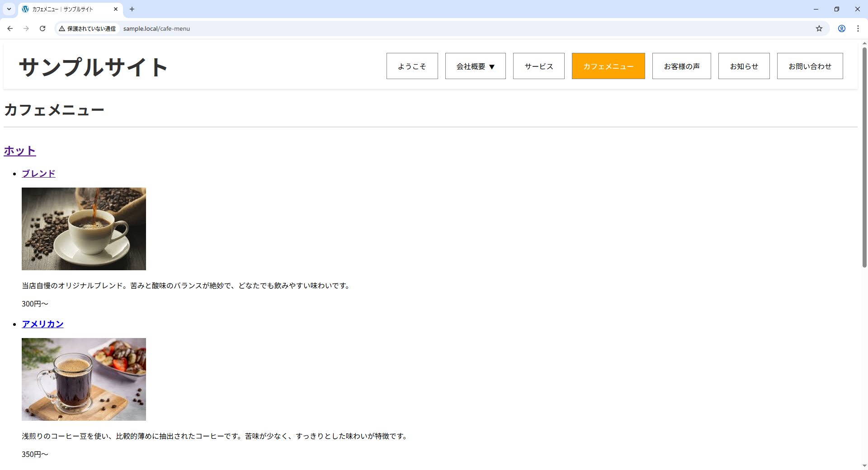Click the scrollbar up arrow

864,43
